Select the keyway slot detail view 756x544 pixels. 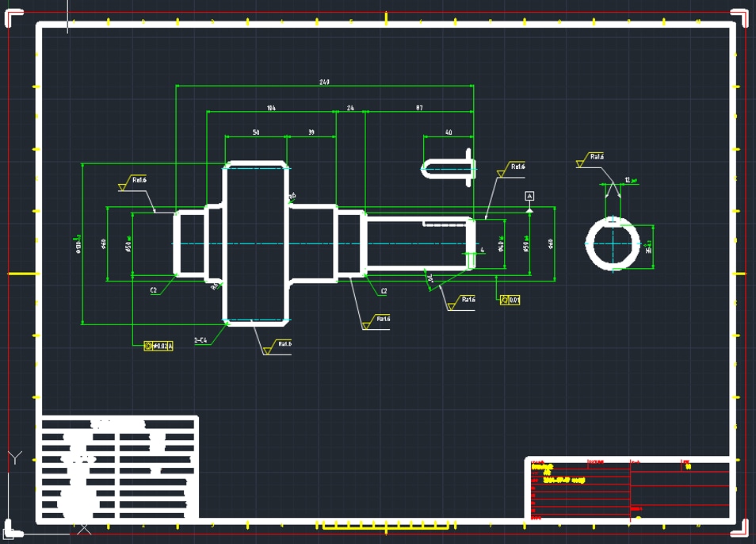[x=449, y=168]
